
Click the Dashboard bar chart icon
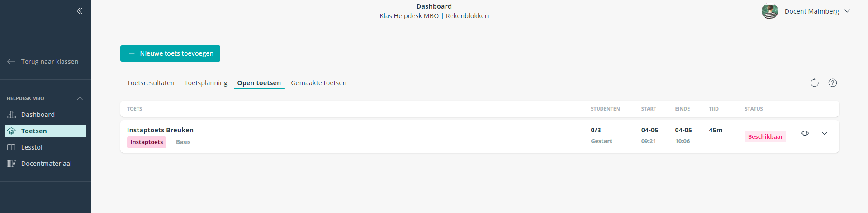(x=11, y=115)
